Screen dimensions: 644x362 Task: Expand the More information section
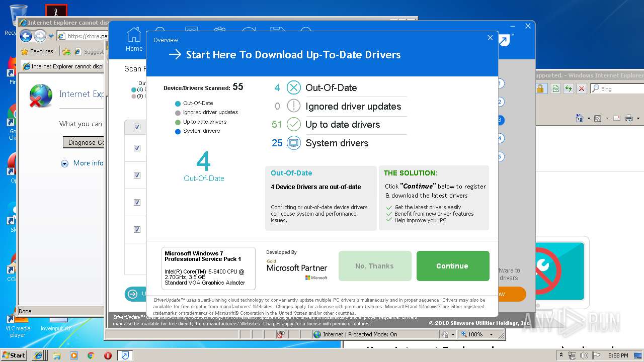[x=83, y=163]
